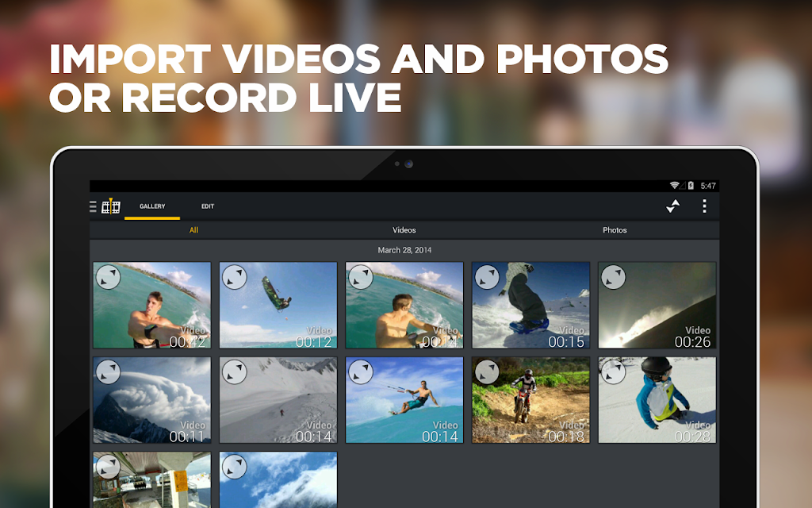Tap the Wi-Fi status icon
812x508 pixels.
[674, 186]
